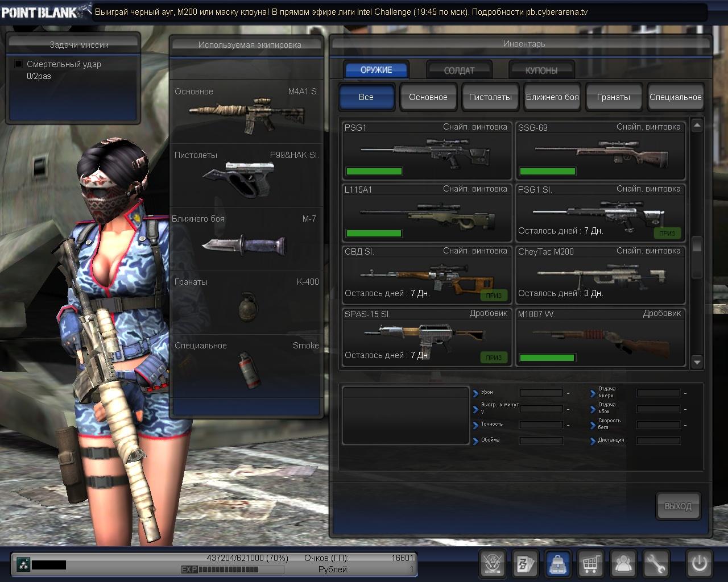Click the EXP progress bar

pyautogui.click(x=233, y=569)
